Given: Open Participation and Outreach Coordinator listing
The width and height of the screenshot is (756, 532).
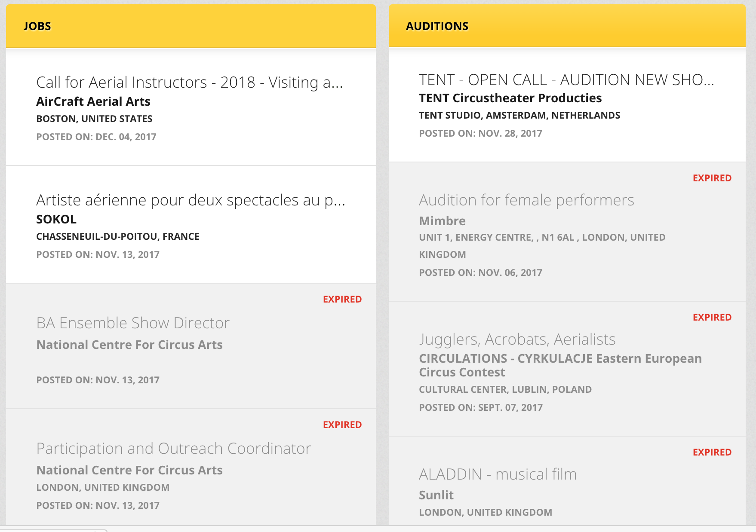Looking at the screenshot, I should point(174,448).
